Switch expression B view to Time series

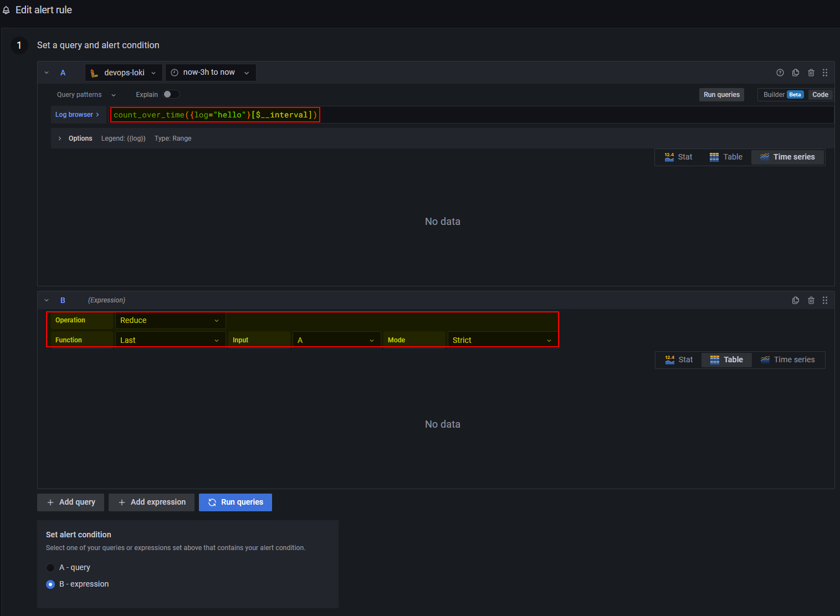pos(787,360)
